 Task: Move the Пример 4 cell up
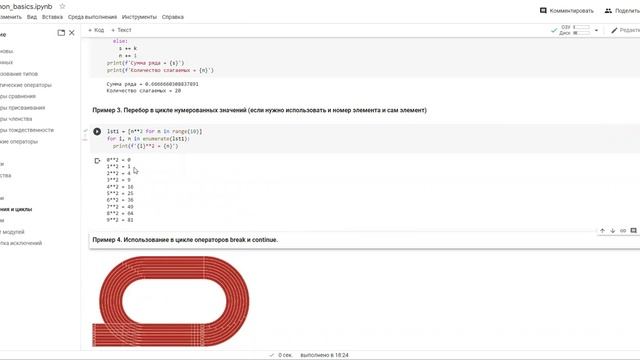[x=602, y=231]
